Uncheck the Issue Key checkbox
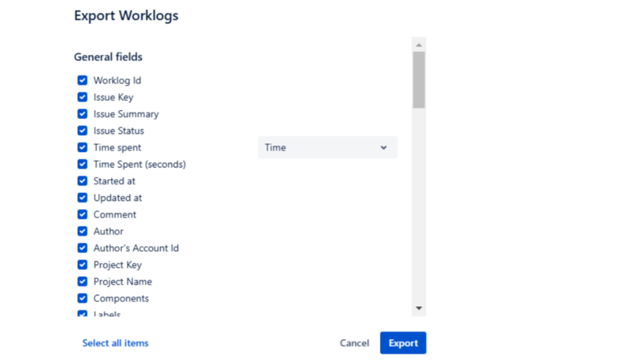The width and height of the screenshot is (640, 364). coord(82,97)
